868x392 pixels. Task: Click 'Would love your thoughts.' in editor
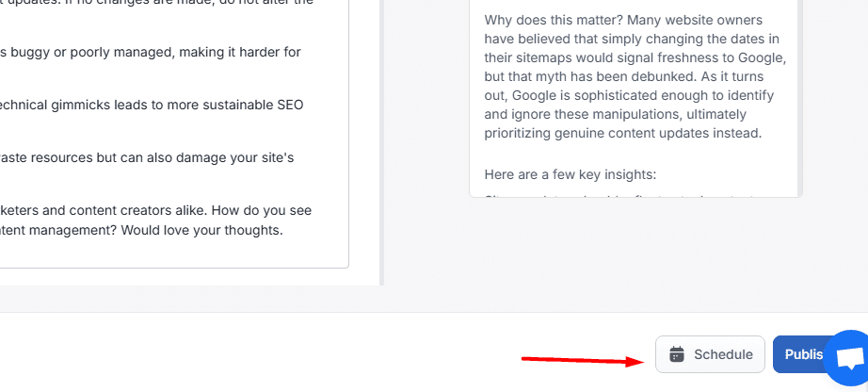201,230
